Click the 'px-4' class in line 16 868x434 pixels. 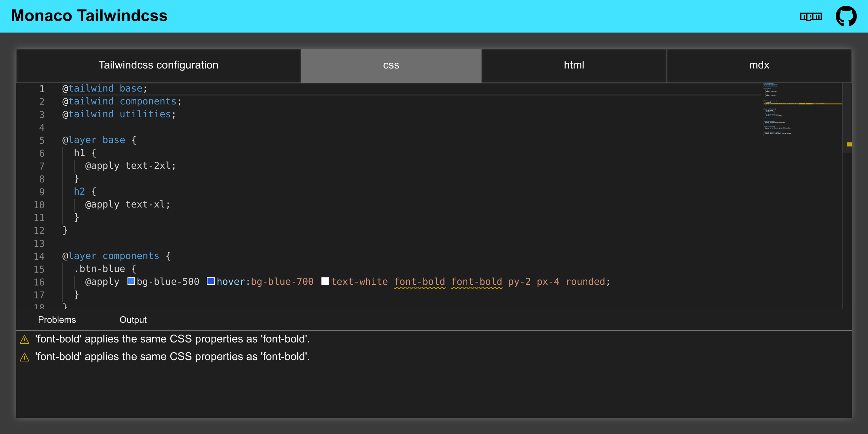click(x=548, y=282)
